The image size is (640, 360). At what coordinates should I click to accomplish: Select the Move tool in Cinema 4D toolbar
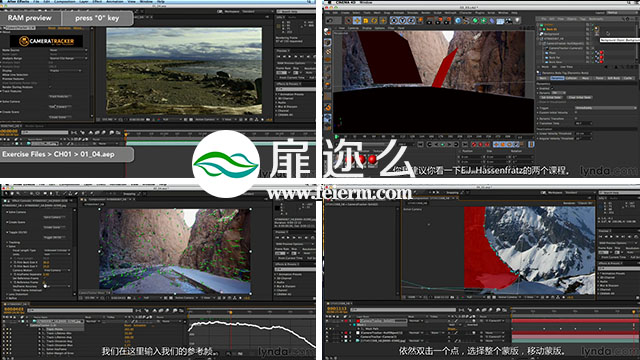point(357,20)
